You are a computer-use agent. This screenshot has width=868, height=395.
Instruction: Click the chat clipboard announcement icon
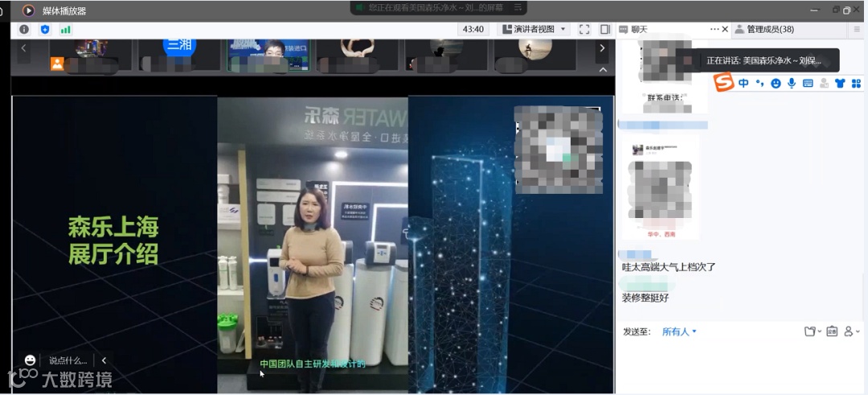coord(832,331)
